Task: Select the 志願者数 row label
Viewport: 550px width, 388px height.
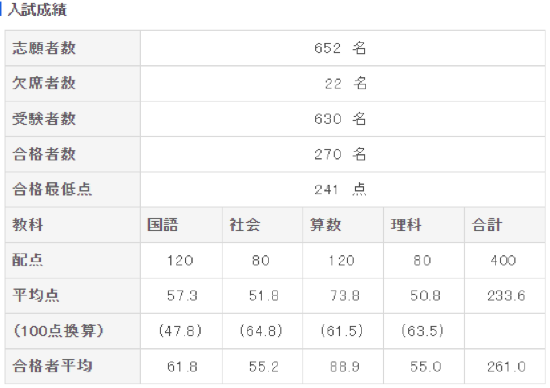Action: 44,48
